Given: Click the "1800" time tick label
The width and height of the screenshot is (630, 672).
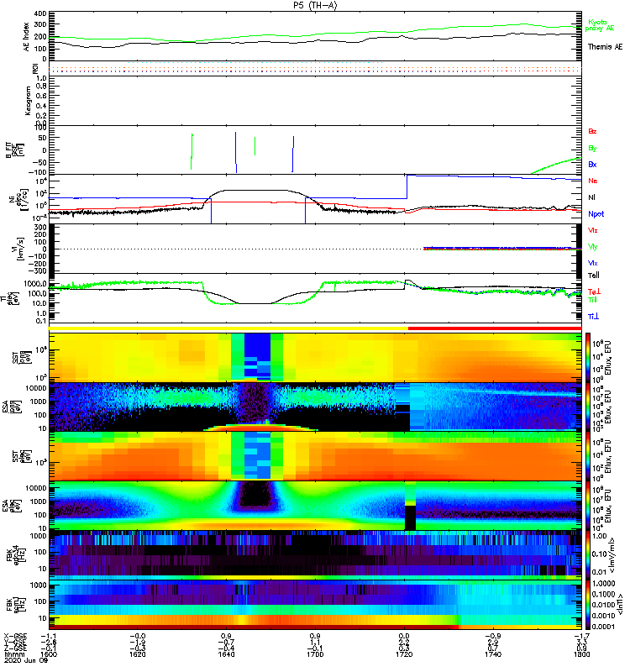Looking at the screenshot, I should tap(581, 654).
